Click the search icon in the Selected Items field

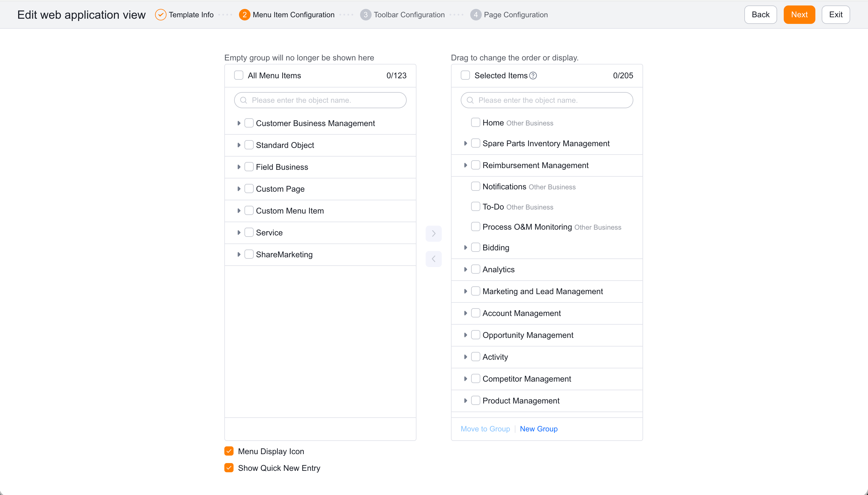(x=470, y=100)
